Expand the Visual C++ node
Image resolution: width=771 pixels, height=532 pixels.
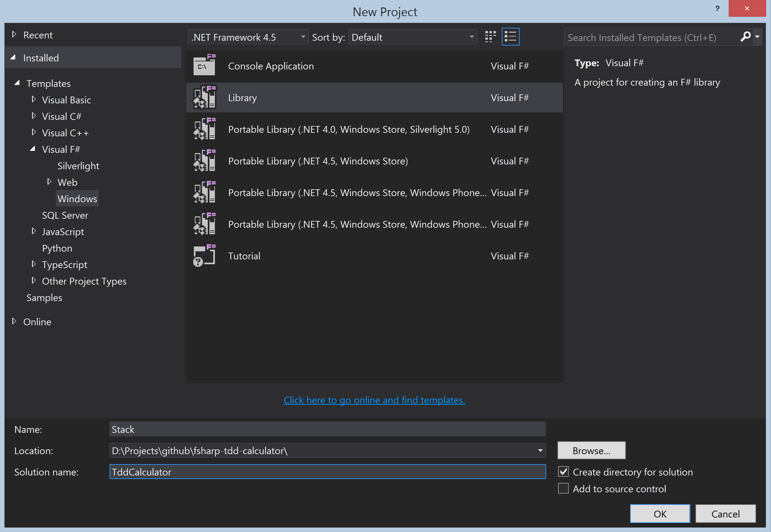coord(34,132)
